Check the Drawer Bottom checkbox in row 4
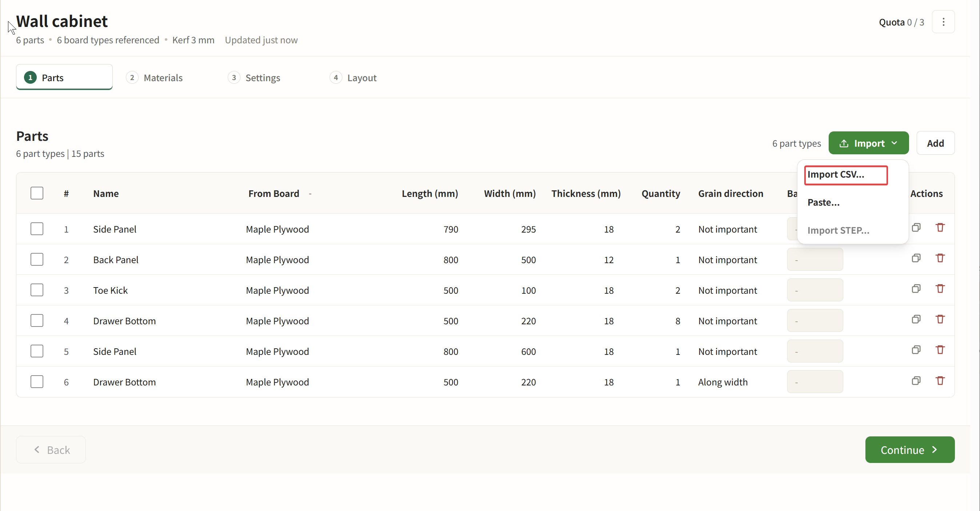980x511 pixels. pos(37,320)
